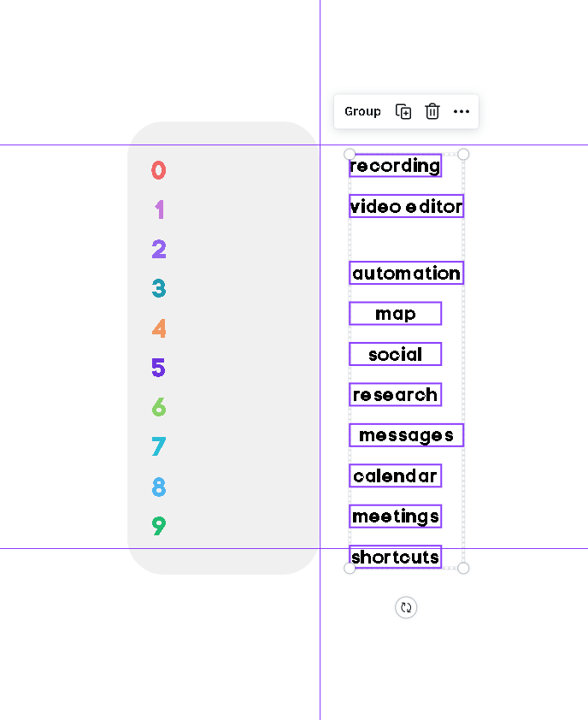Screen dimensions: 588x720
Task: Click the orange number 4
Action: pyautogui.click(x=159, y=328)
